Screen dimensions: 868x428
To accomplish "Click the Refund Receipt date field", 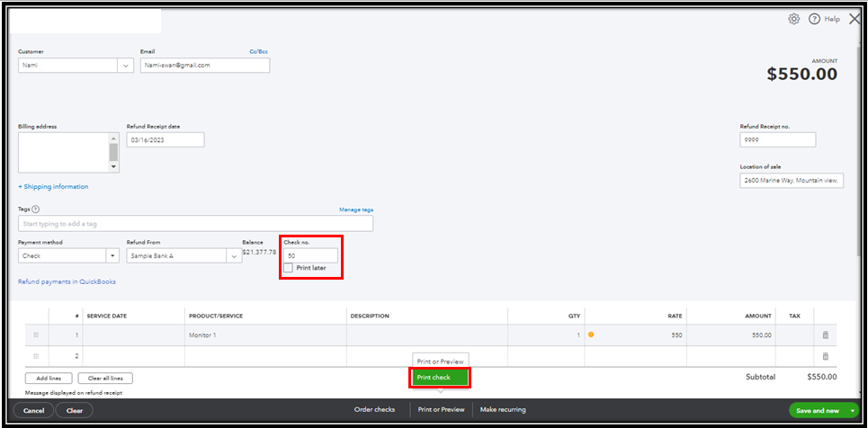I will [166, 140].
